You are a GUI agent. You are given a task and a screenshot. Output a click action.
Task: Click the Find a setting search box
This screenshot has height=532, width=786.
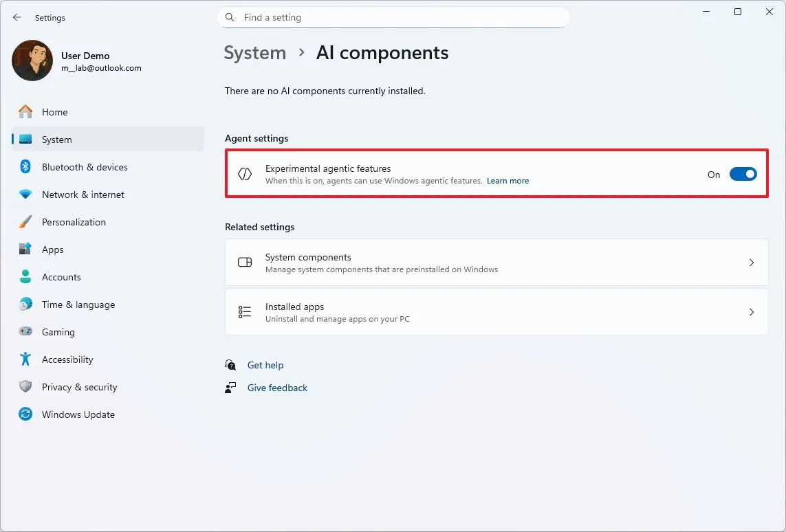[399, 17]
